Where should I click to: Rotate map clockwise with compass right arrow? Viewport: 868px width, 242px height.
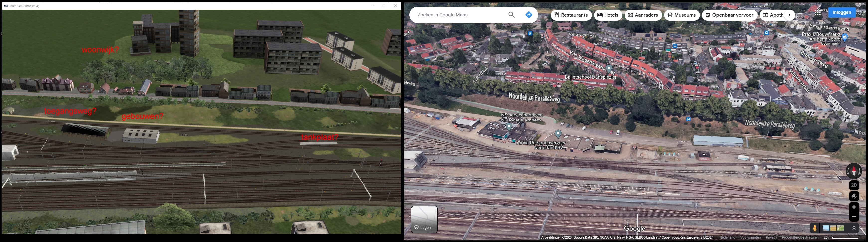pos(859,171)
